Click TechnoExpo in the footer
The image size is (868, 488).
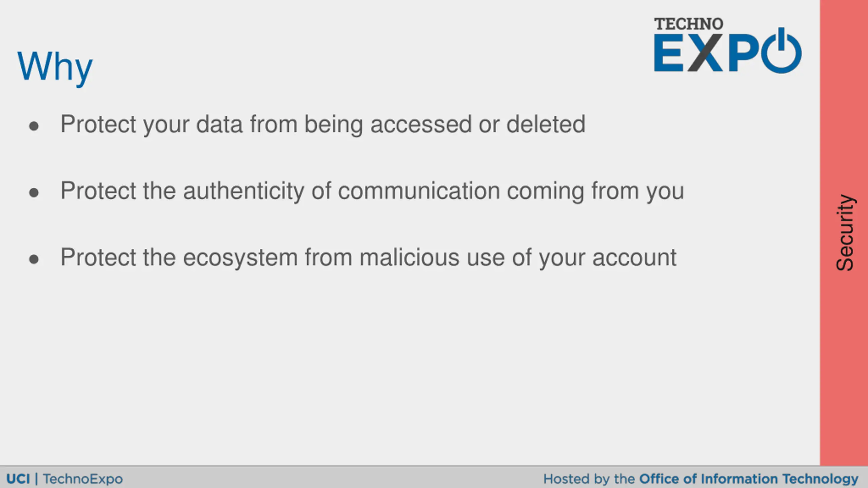(83, 479)
